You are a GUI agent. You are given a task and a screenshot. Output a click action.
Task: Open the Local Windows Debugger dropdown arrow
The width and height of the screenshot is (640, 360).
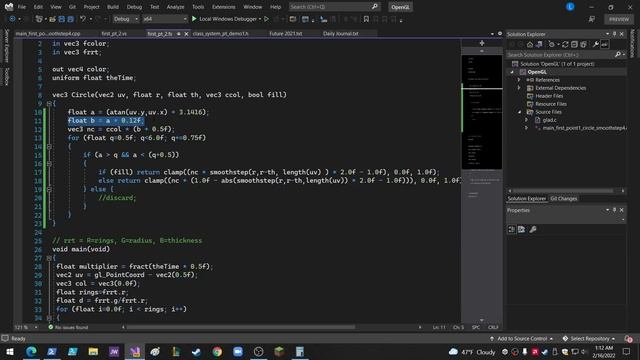260,19
